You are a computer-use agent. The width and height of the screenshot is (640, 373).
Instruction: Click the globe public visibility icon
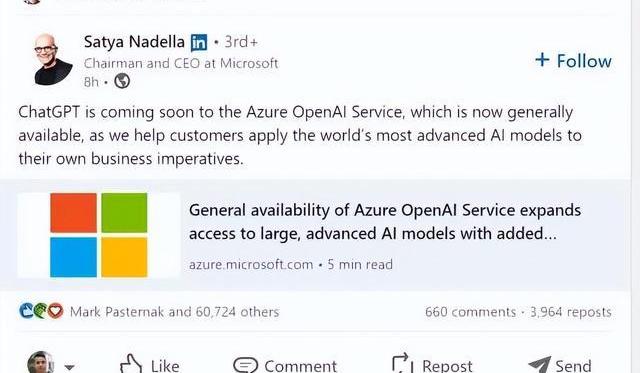pos(122,81)
